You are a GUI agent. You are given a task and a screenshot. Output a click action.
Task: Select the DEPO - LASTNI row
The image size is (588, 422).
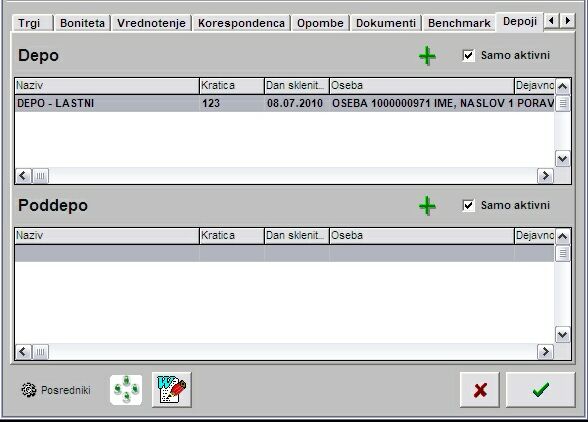[x=285, y=103]
